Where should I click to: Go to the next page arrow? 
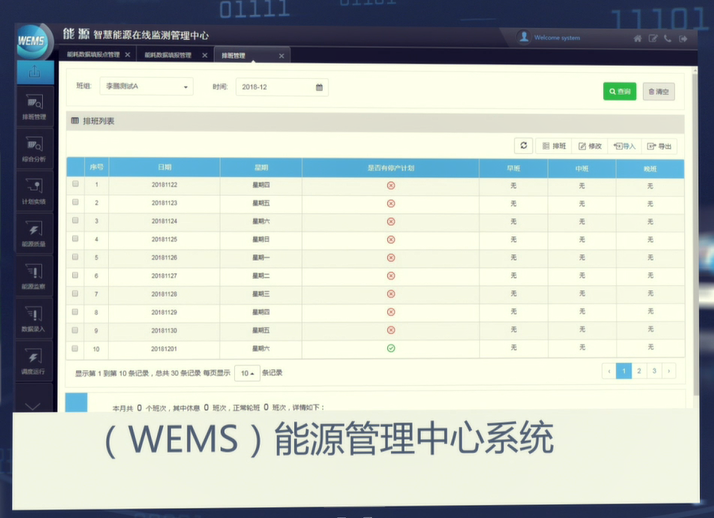[x=669, y=371]
